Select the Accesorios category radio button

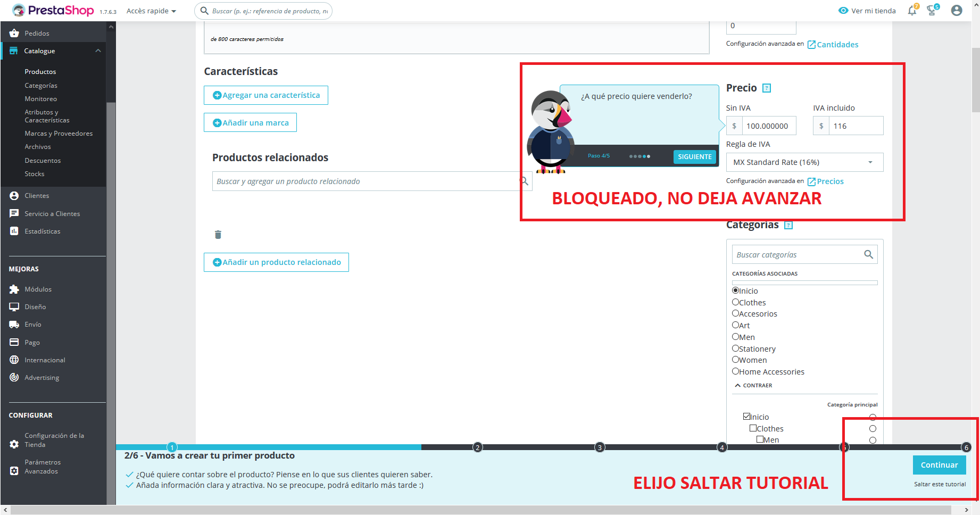pyautogui.click(x=735, y=313)
